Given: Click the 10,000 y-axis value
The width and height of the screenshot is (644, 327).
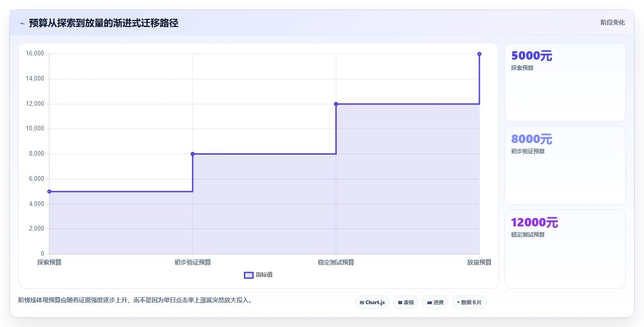Looking at the screenshot, I should coord(35,129).
